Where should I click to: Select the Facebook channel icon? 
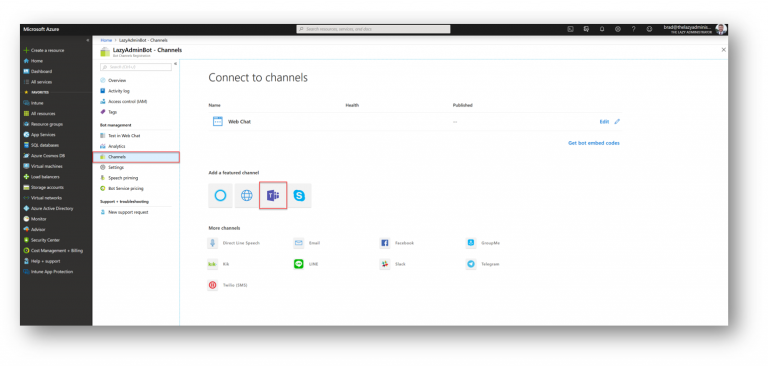coord(384,243)
